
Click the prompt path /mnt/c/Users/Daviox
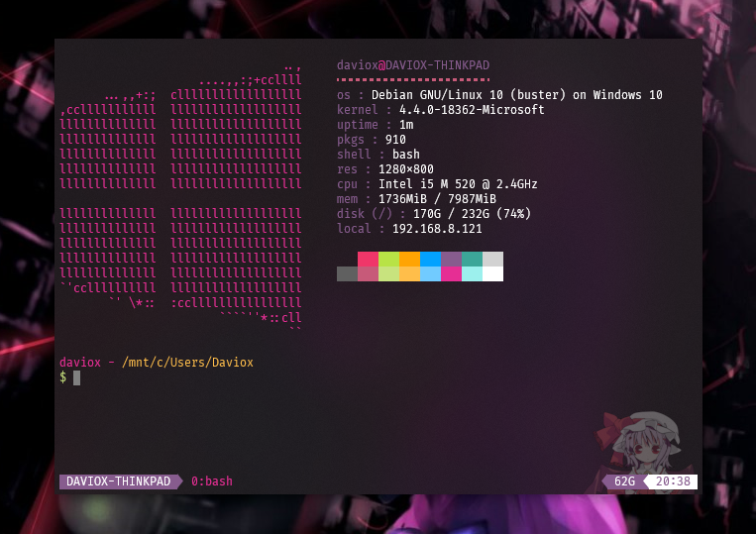[187, 363]
